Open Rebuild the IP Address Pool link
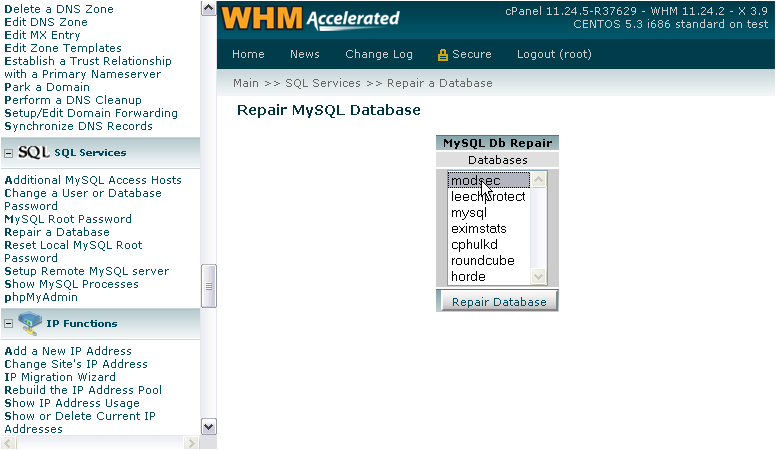This screenshot has height=450, width=776. pyautogui.click(x=83, y=390)
